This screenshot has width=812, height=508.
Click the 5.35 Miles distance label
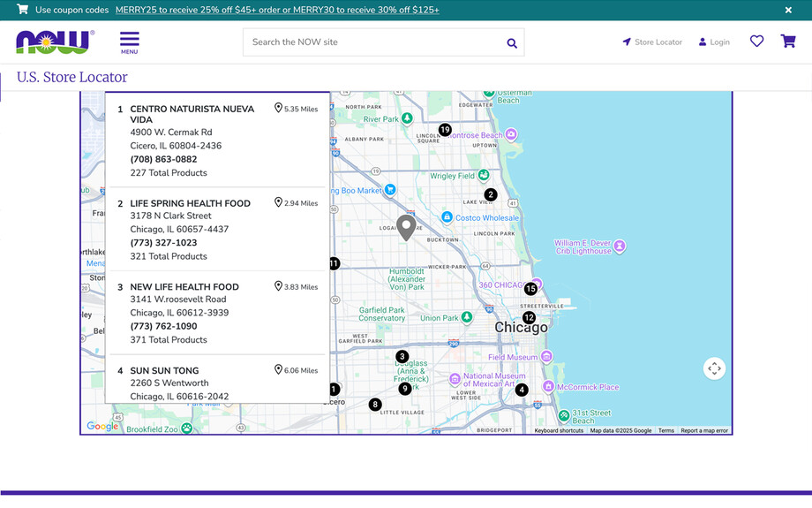(297, 109)
